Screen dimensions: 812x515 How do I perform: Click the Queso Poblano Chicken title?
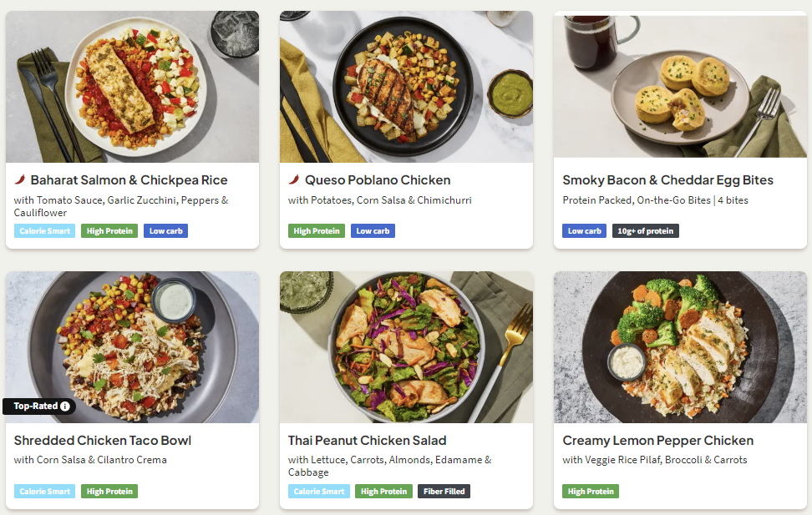[378, 180]
